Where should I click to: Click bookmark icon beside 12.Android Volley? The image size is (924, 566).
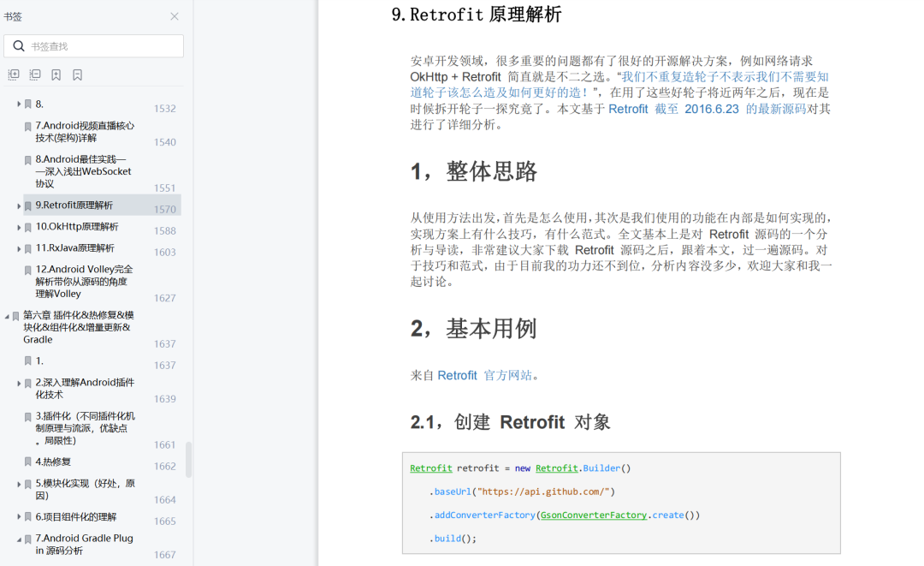[x=27, y=270]
